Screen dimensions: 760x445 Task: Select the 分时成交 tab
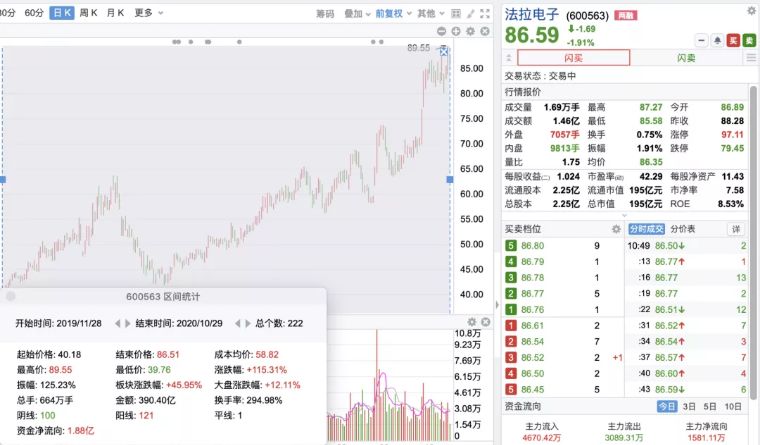(646, 229)
